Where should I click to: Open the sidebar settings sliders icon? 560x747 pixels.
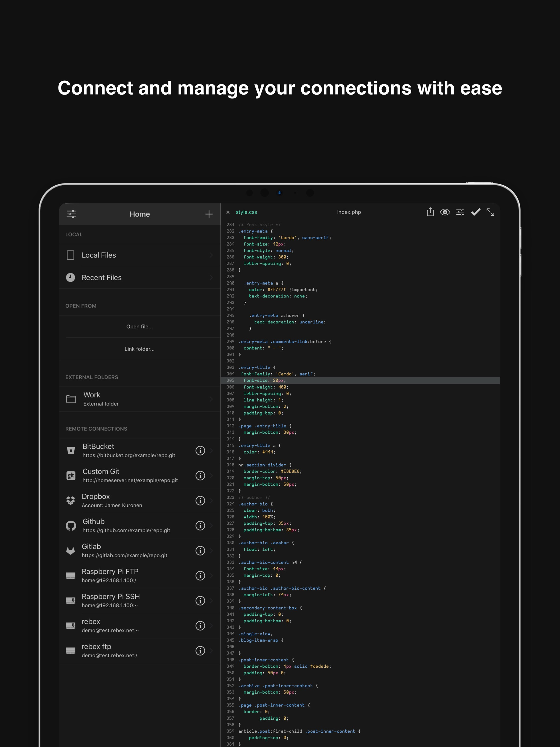(x=71, y=214)
